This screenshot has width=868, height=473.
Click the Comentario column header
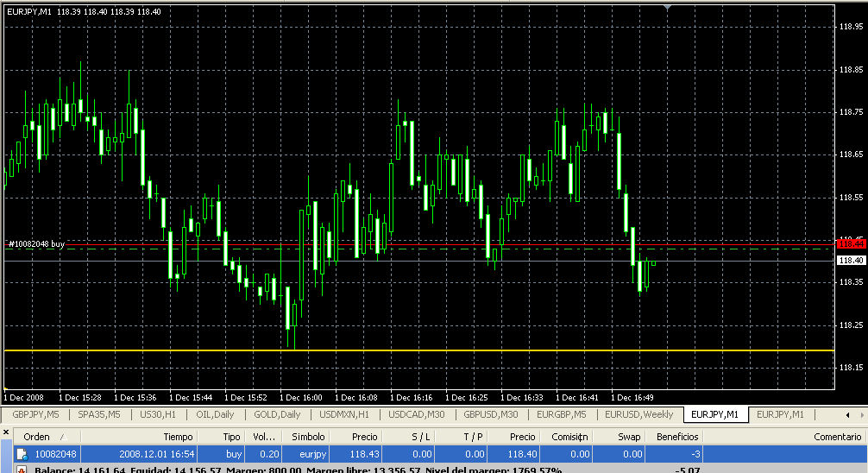click(837, 437)
